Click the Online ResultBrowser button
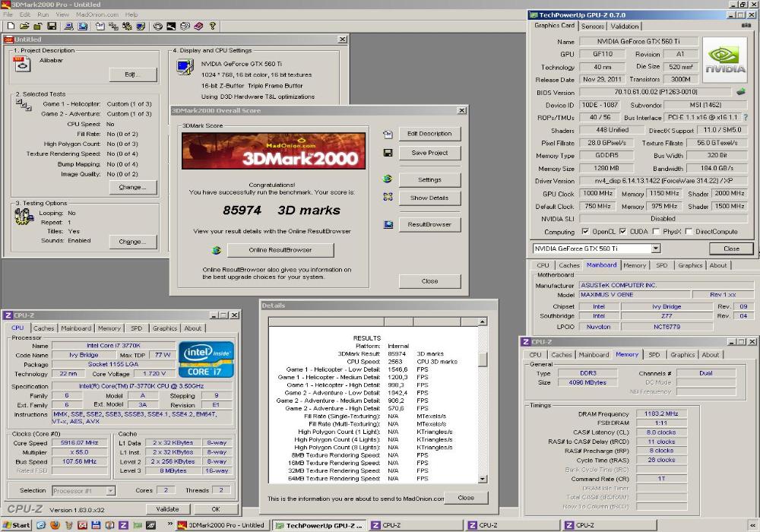Screen dimensions: 760x532 [x=280, y=250]
